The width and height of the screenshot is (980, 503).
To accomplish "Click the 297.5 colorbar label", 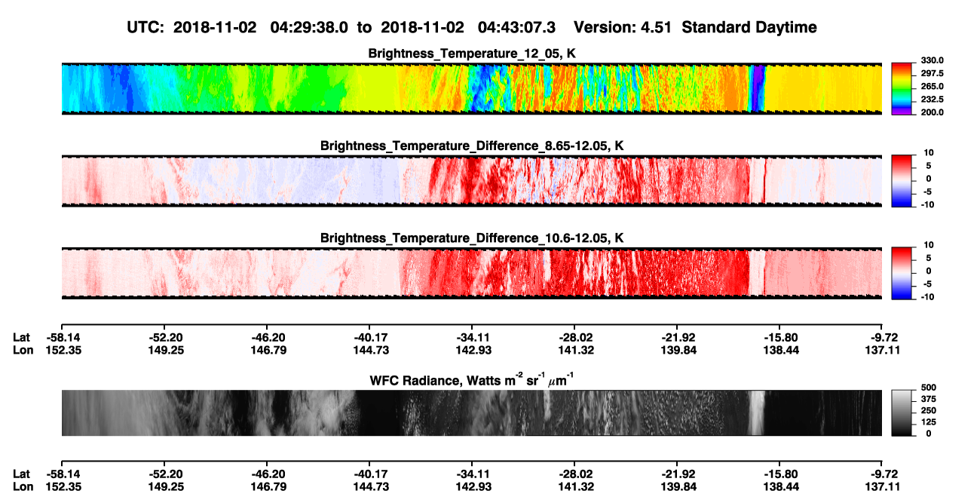I will pyautogui.click(x=933, y=74).
